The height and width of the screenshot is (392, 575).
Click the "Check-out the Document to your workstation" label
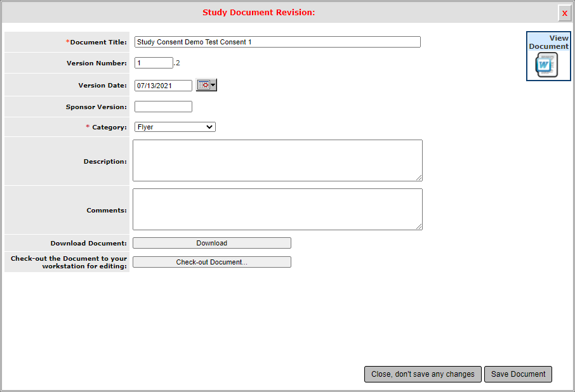click(69, 263)
